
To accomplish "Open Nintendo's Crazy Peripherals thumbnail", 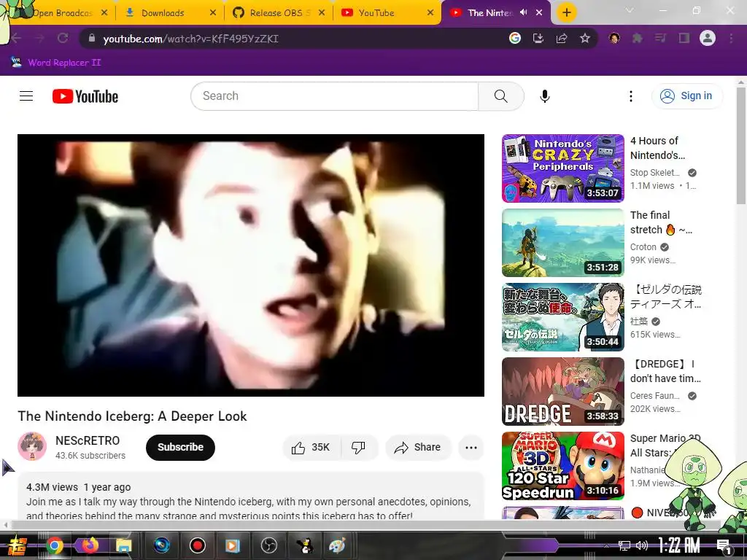I will [x=562, y=168].
